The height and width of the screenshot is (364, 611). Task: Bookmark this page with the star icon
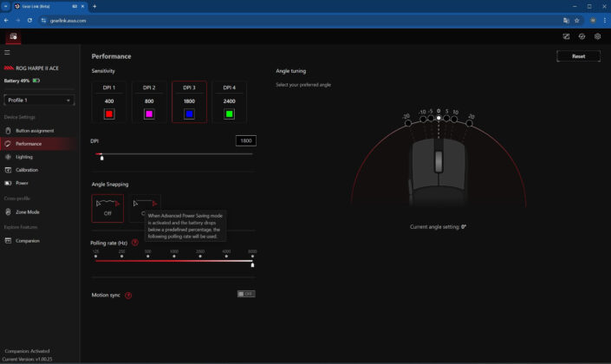click(x=576, y=20)
